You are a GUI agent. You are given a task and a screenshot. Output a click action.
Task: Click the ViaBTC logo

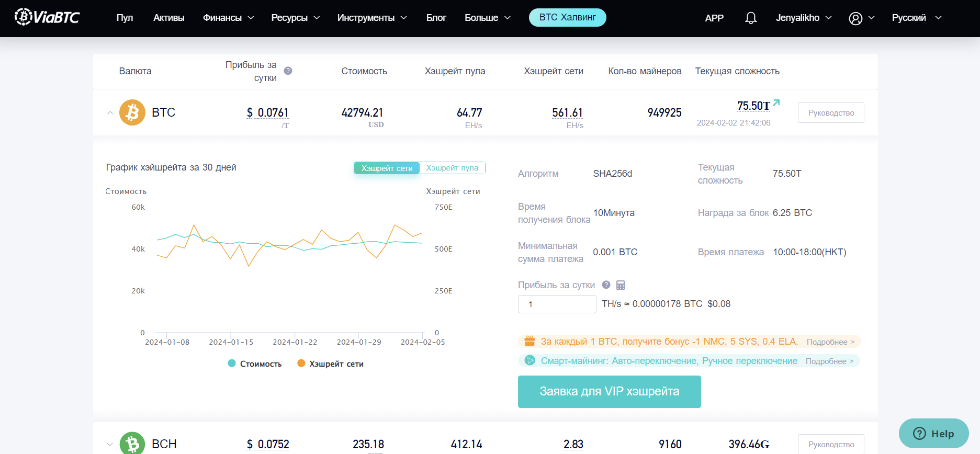point(47,17)
